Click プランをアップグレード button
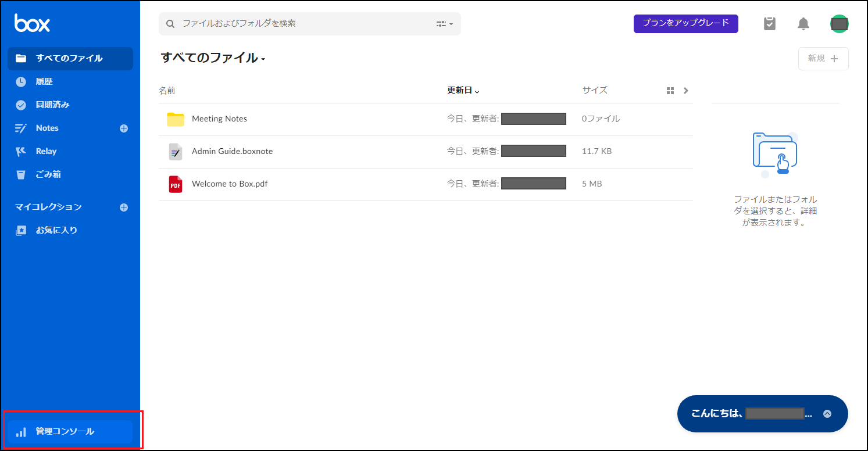This screenshot has width=868, height=451. [x=685, y=24]
